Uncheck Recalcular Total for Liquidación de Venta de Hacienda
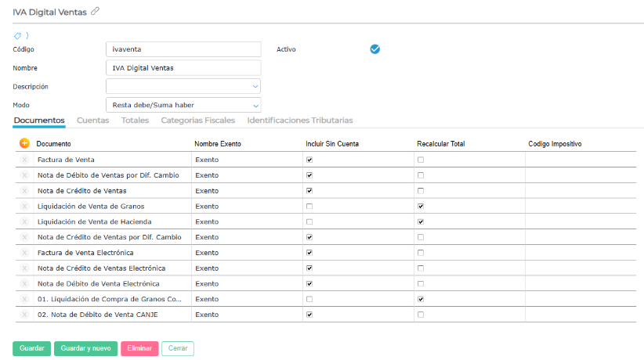This screenshot has height=360, width=644. click(421, 221)
